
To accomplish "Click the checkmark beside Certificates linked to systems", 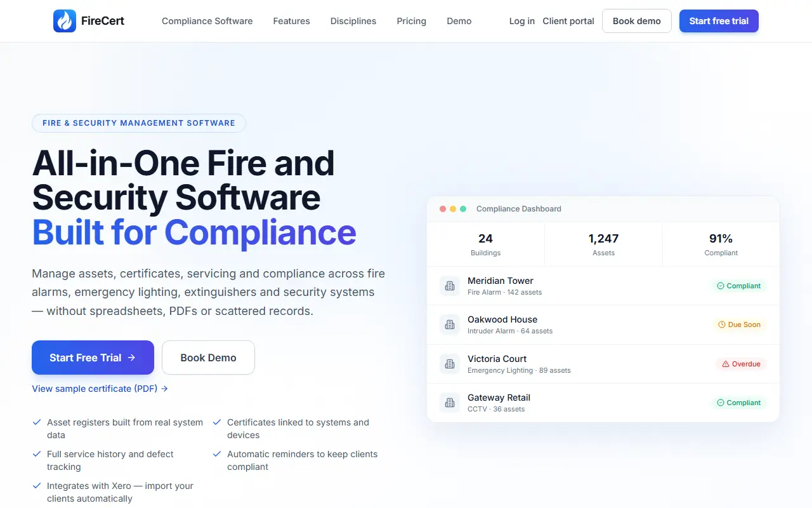I will point(217,422).
